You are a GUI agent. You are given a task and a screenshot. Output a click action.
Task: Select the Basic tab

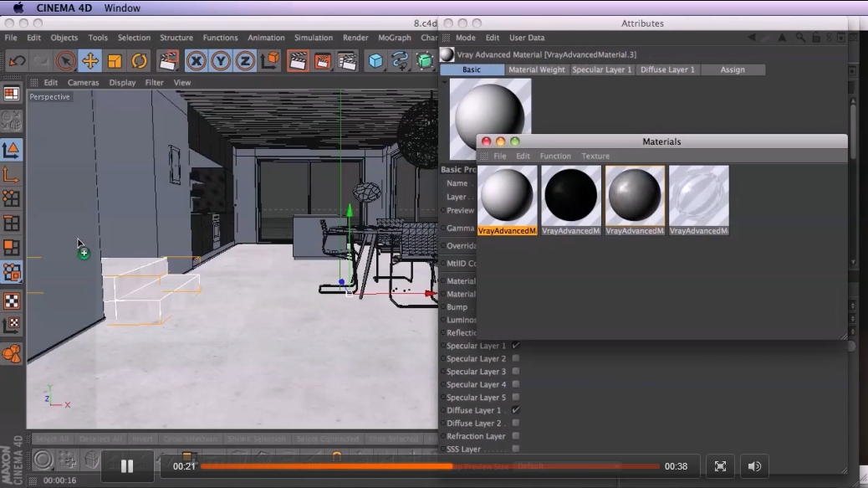click(x=472, y=69)
